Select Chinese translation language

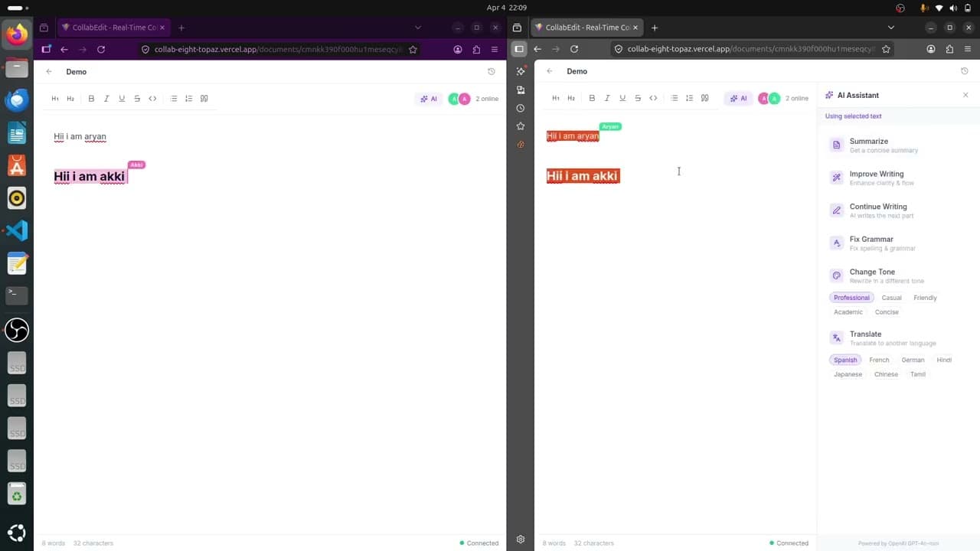click(886, 374)
